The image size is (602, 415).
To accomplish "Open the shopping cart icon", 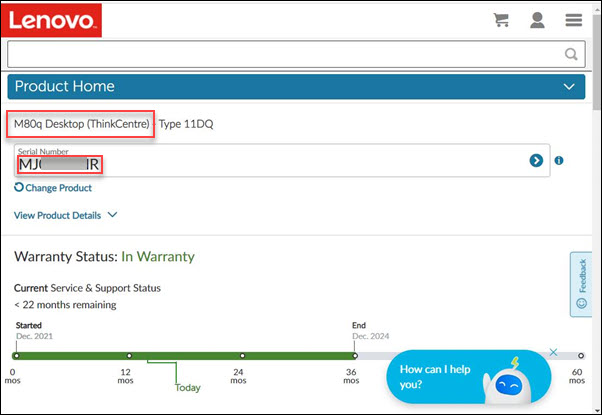I will point(501,20).
